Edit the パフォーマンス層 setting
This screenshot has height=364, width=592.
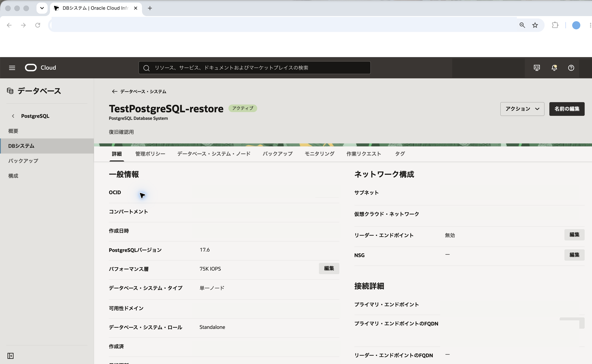pos(329,268)
